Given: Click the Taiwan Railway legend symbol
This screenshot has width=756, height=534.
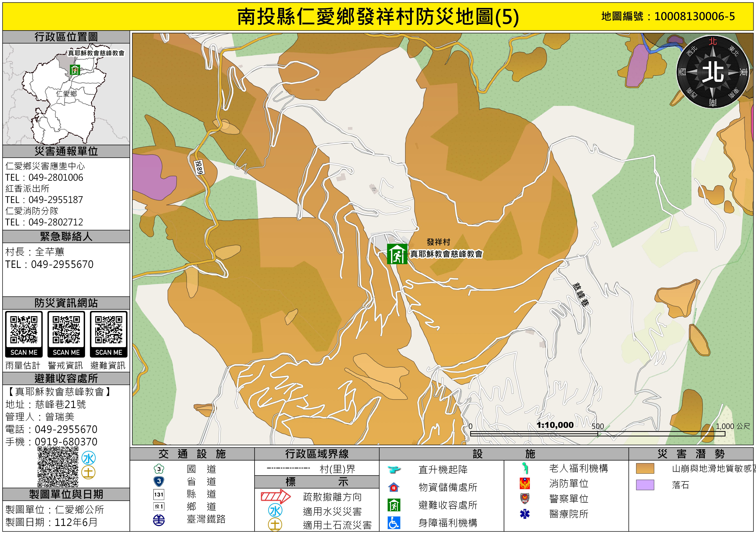Looking at the screenshot, I should [x=159, y=520].
